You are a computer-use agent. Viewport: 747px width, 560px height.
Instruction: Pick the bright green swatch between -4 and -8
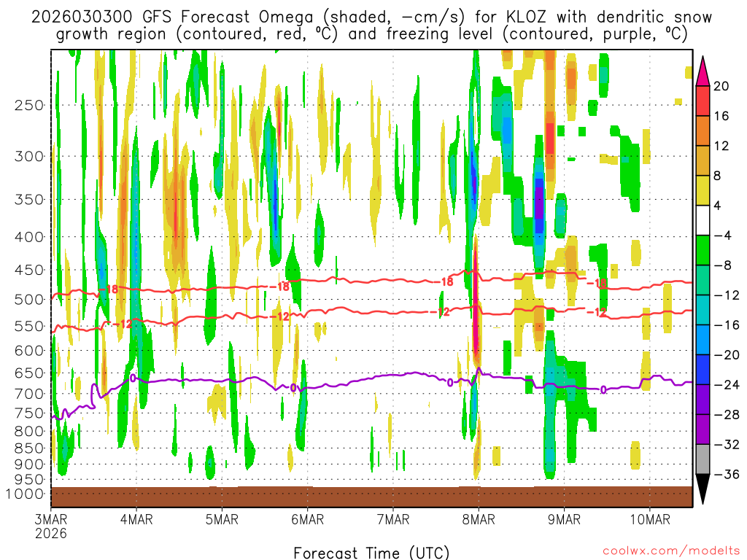(704, 250)
